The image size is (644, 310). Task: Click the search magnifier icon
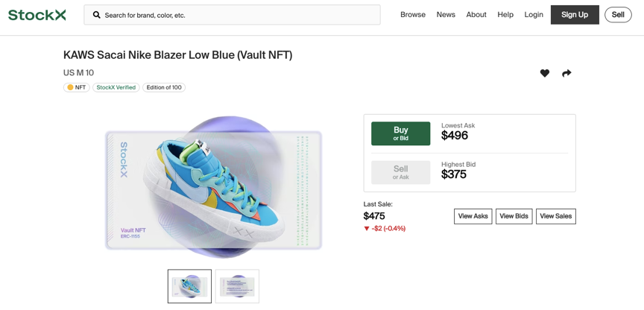pos(97,15)
